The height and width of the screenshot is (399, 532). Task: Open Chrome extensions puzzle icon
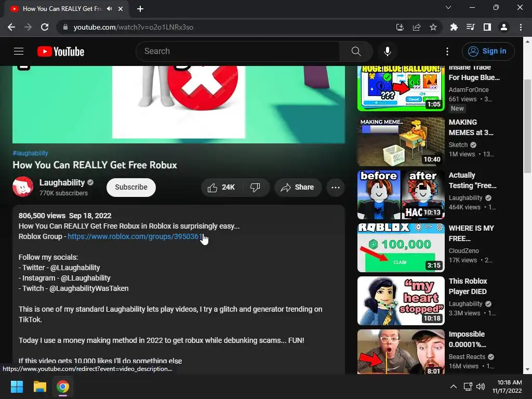(454, 27)
